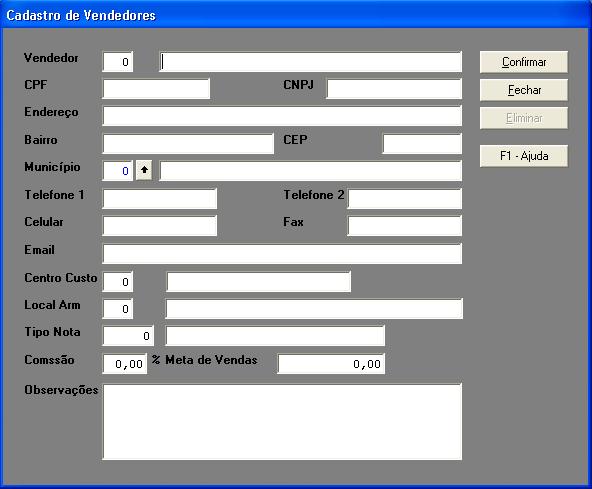Click the Bairro field
The height and width of the screenshot is (489, 592).
click(188, 143)
